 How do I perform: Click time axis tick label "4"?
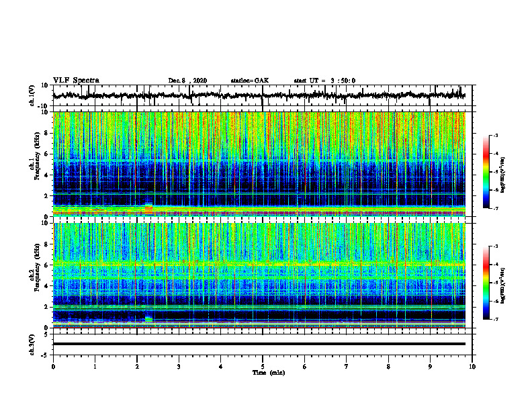pyautogui.click(x=220, y=367)
